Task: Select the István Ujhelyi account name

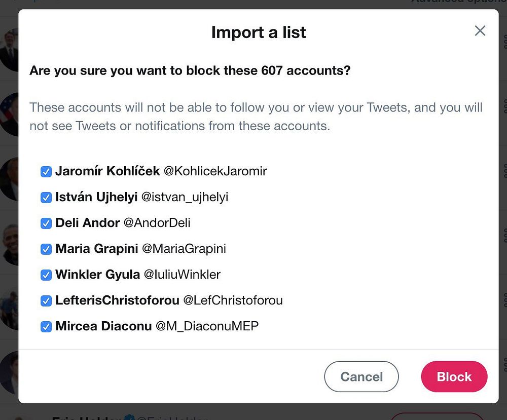Action: click(x=96, y=197)
